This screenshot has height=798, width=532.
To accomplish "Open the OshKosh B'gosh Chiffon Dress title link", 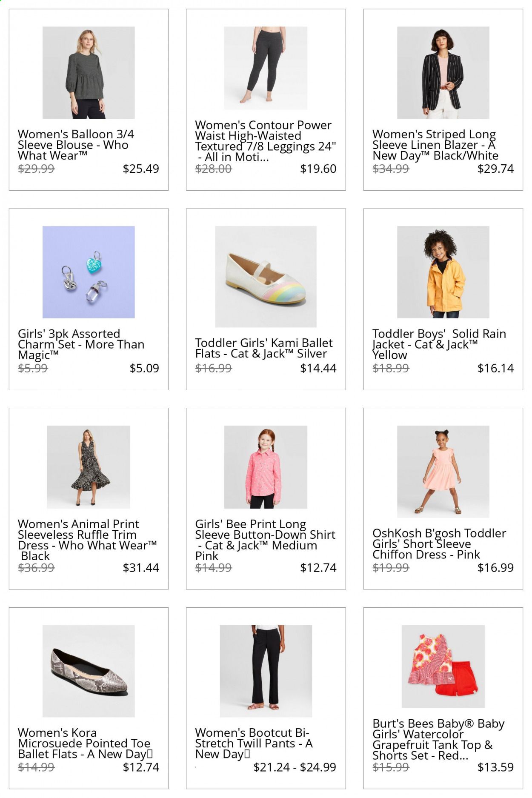I will [x=439, y=544].
